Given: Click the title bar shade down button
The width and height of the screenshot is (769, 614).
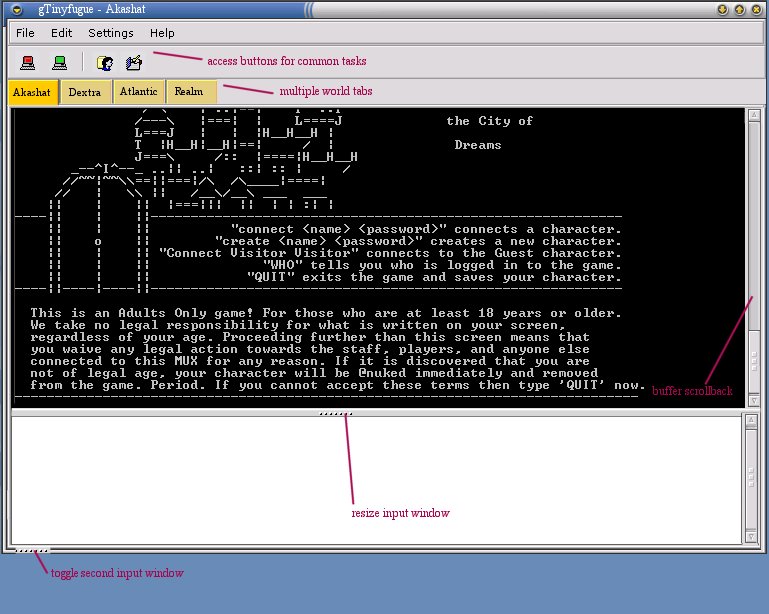Looking at the screenshot, I should [722, 9].
